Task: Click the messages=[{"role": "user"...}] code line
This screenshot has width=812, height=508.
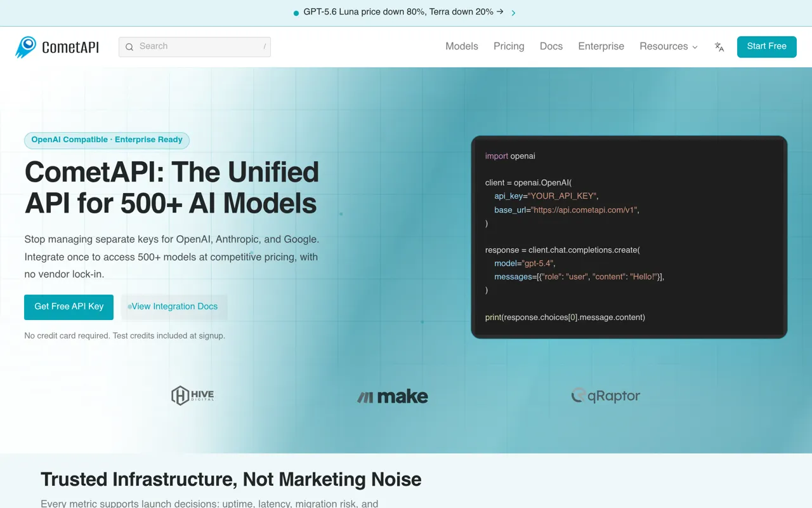Action: click(580, 277)
